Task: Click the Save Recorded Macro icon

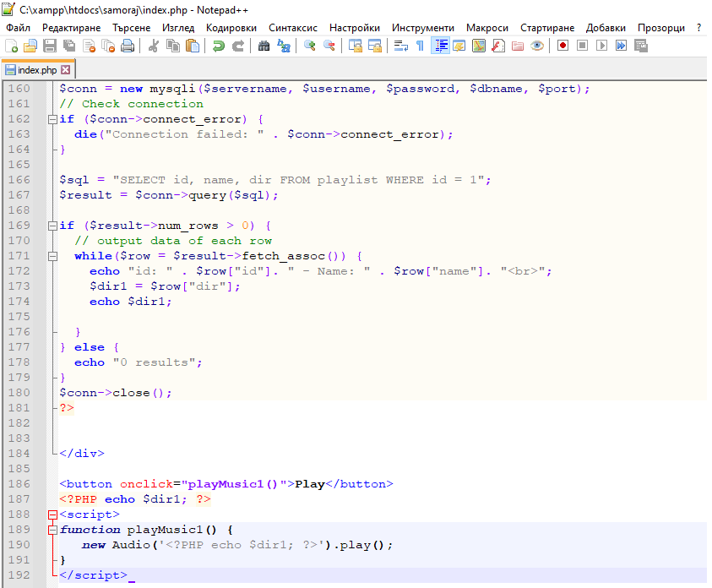Action: (x=641, y=46)
